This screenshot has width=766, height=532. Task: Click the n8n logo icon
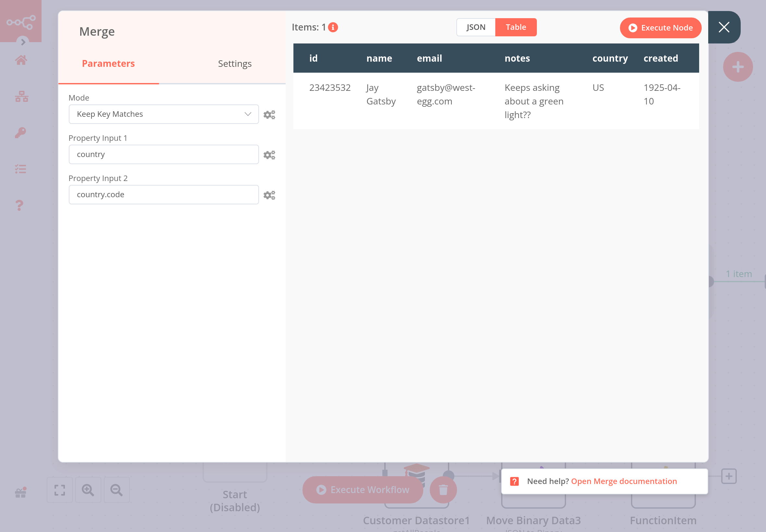[21, 22]
